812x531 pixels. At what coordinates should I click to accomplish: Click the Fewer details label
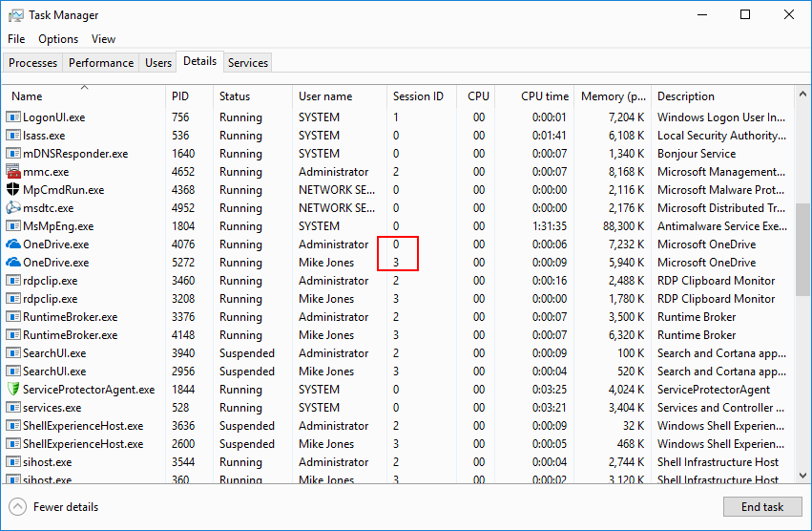point(66,506)
